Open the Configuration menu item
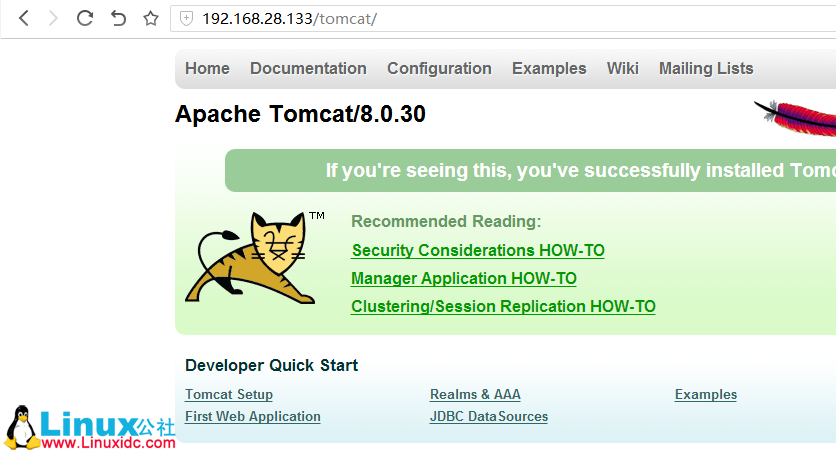Viewport: 836px width, 453px height. (439, 68)
